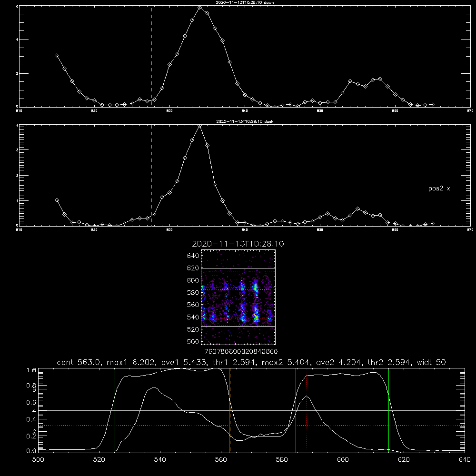Image resolution: width=476 pixels, height=476 pixels.
Task: Select the leftmost solid green line in bottom plot
Action: click(115, 410)
